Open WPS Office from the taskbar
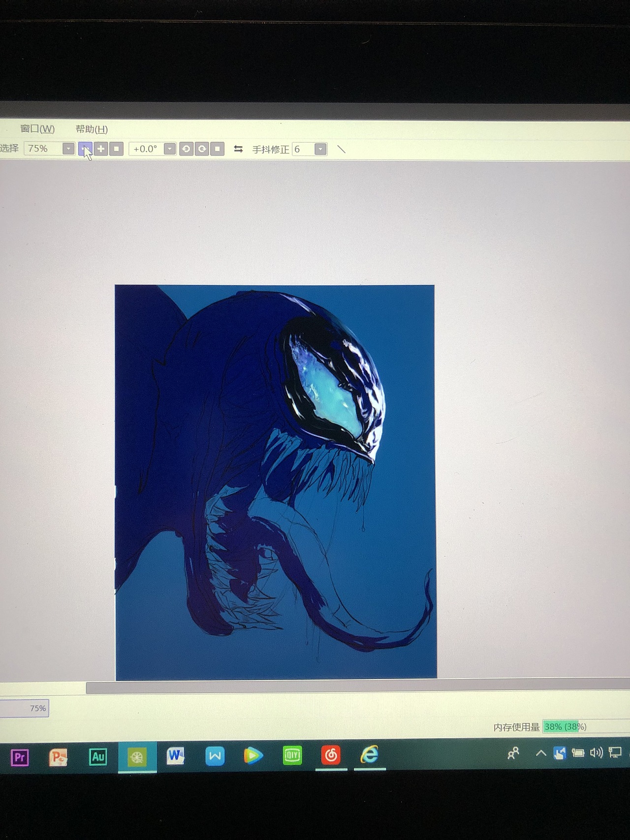630x840 pixels. coord(215,756)
